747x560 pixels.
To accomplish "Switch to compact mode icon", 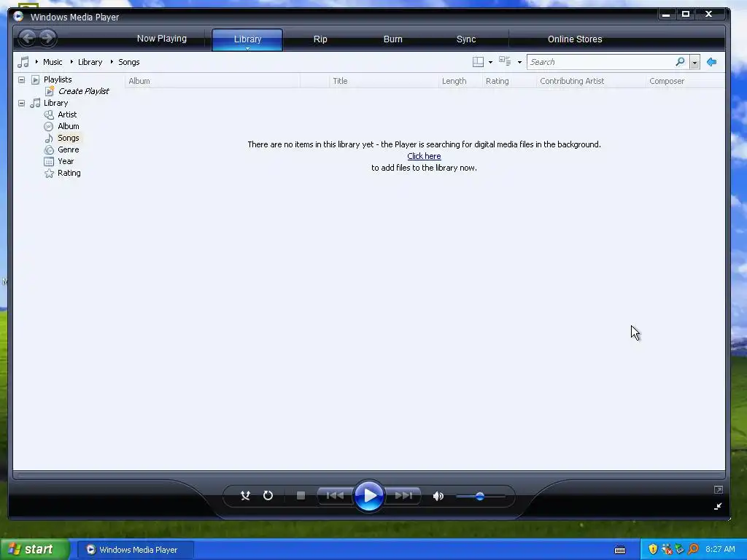I will pyautogui.click(x=718, y=506).
